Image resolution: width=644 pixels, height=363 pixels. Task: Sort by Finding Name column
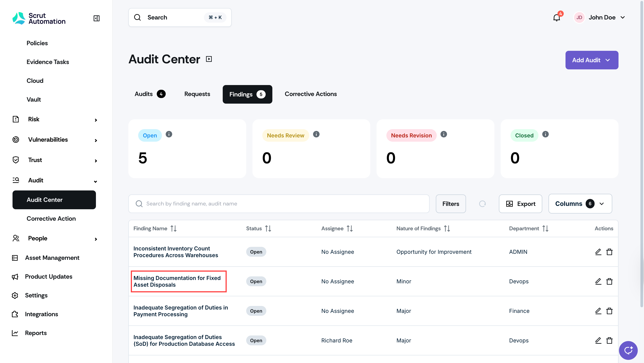coord(174,228)
